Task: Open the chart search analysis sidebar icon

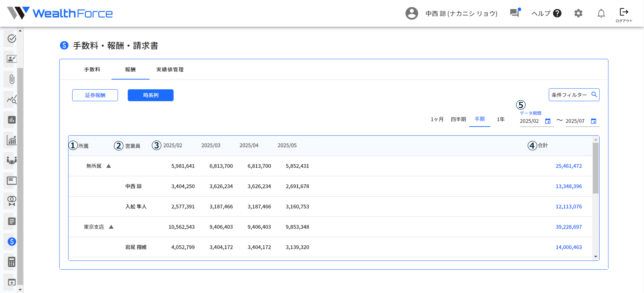Action: pos(12,100)
